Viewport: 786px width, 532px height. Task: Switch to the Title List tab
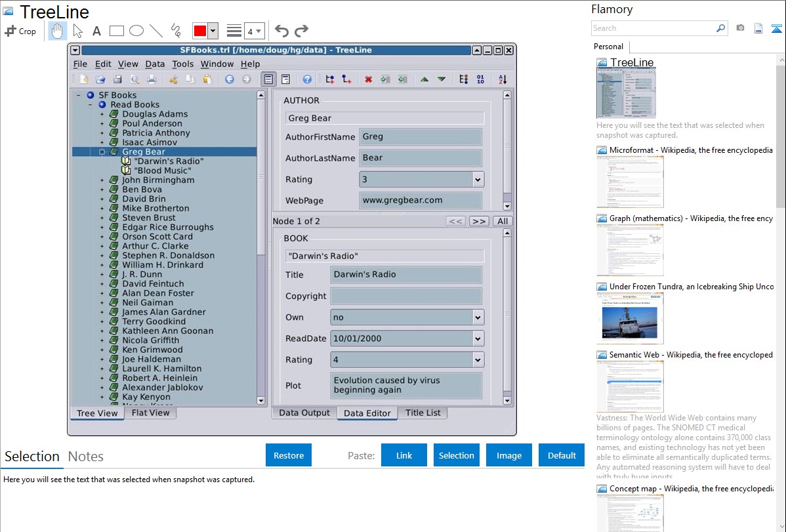(423, 413)
